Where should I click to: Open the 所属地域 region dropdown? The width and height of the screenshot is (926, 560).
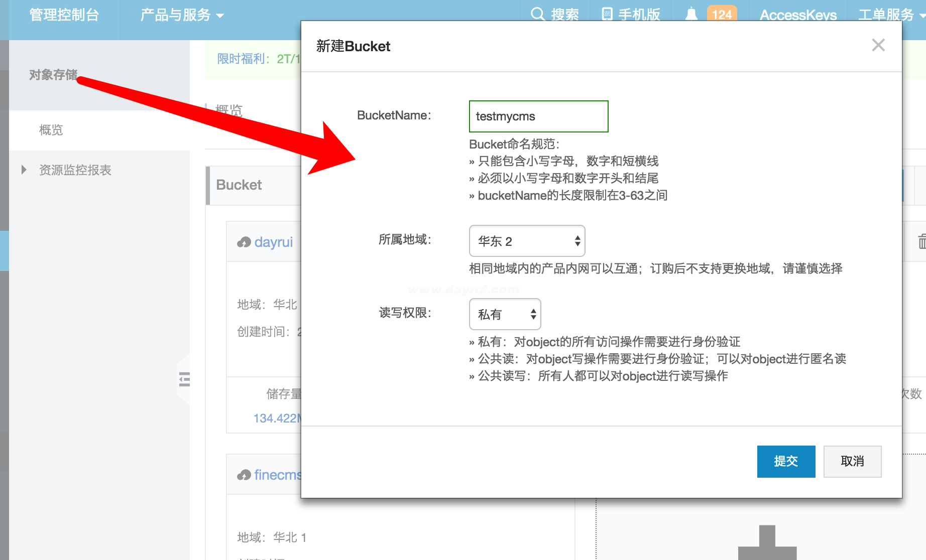(527, 241)
